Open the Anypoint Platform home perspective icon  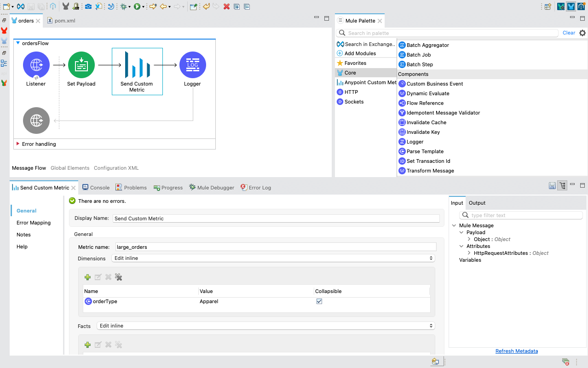pyautogui.click(x=581, y=6)
